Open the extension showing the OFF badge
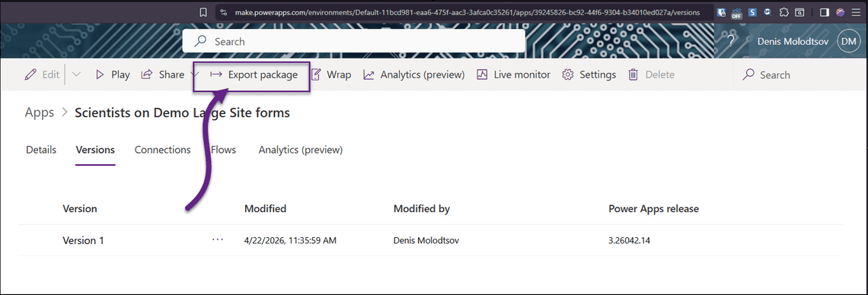Image resolution: width=868 pixels, height=295 pixels. [x=737, y=13]
